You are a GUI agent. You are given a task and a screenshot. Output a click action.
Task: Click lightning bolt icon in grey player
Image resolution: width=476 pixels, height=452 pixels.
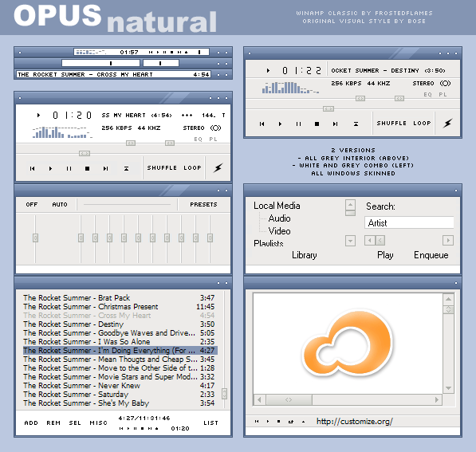click(x=447, y=123)
